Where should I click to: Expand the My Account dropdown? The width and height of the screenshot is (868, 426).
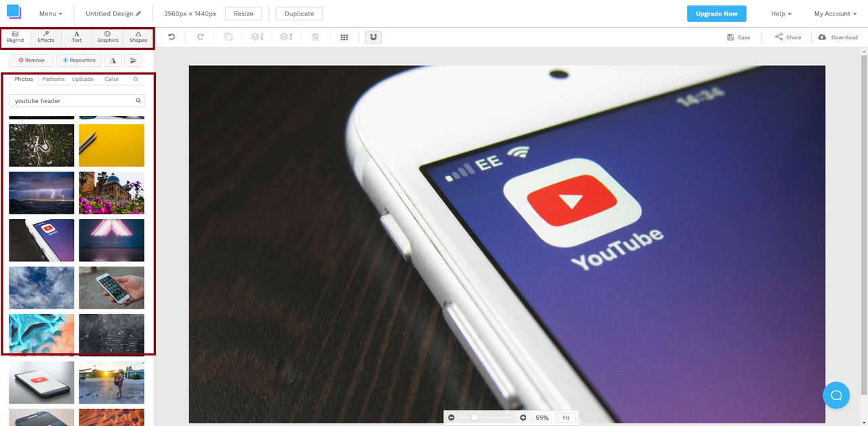pos(835,14)
